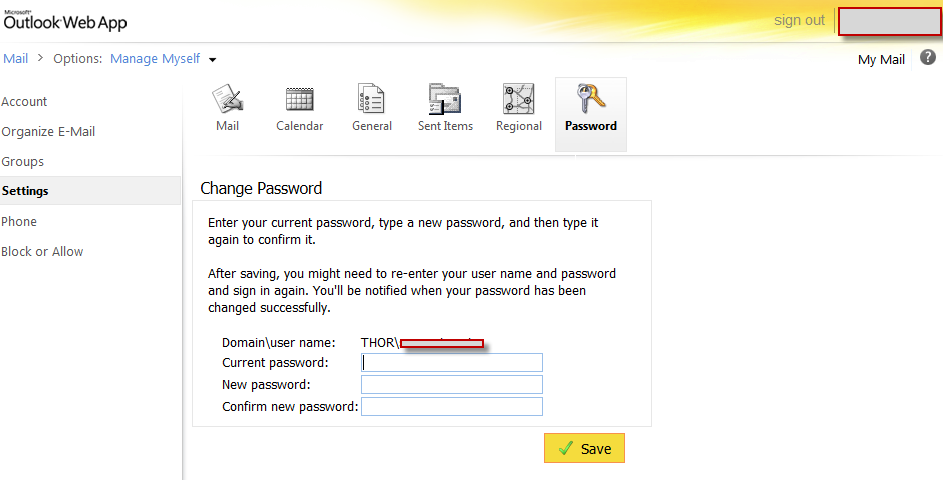The image size is (943, 480).
Task: Open the Groups options section
Action: click(22, 162)
